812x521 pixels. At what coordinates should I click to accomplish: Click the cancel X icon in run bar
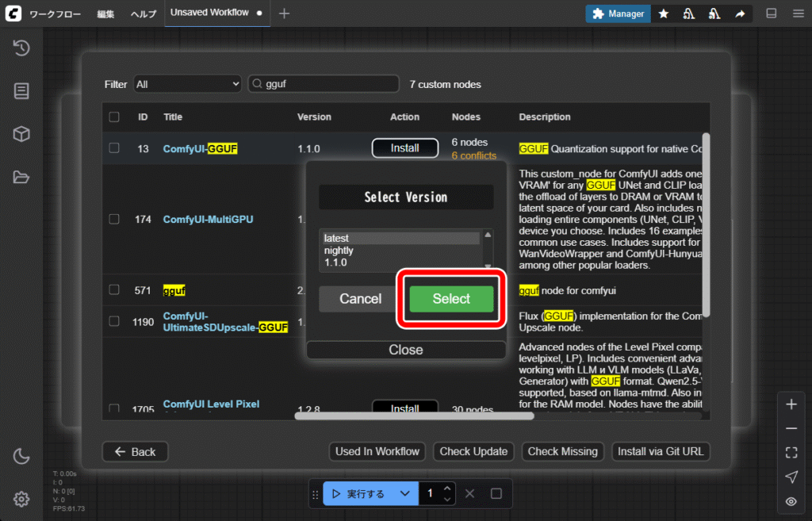(x=469, y=493)
